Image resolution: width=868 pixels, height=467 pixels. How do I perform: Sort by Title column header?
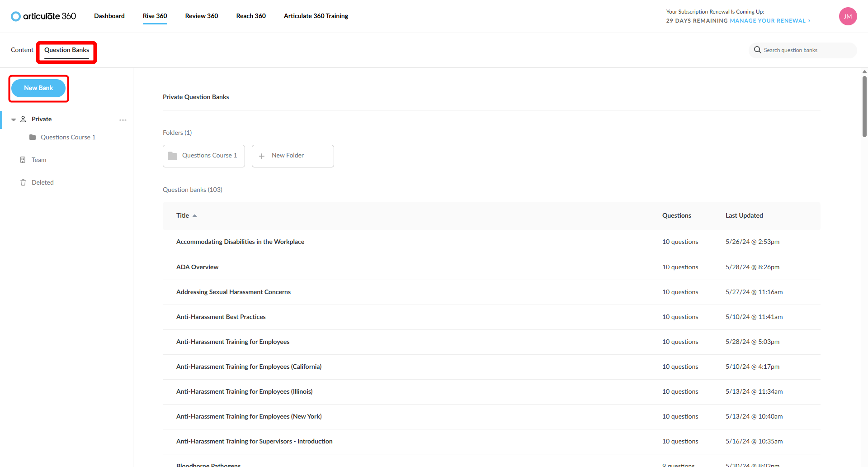183,215
